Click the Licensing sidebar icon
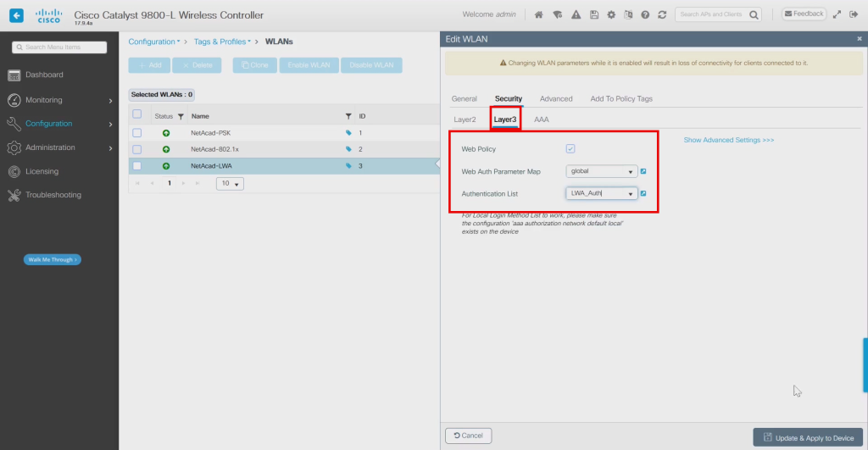 click(x=14, y=171)
